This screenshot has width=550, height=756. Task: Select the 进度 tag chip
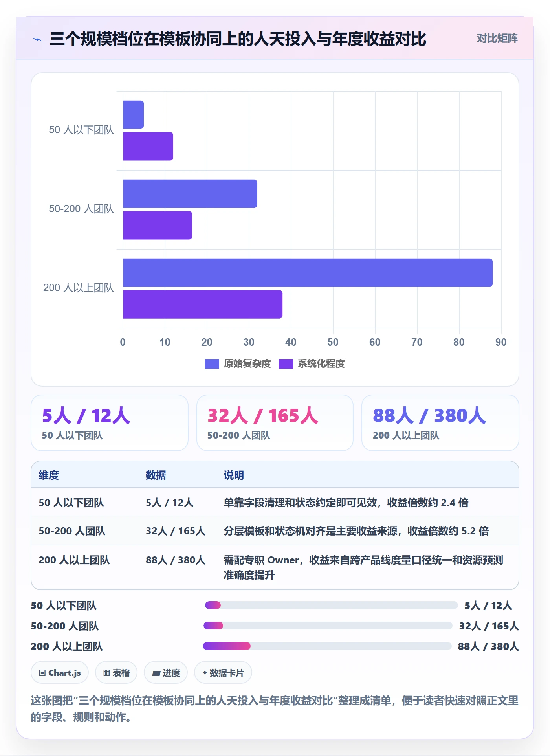pyautogui.click(x=166, y=673)
